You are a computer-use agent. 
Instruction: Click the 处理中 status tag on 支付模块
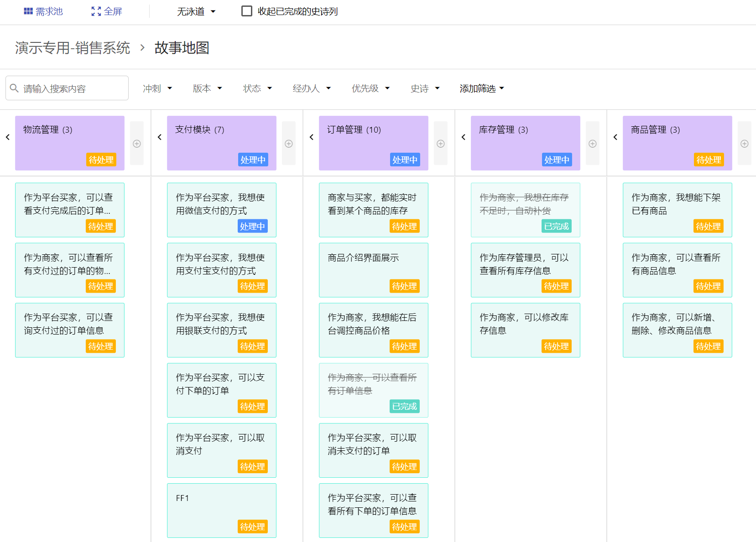click(x=253, y=160)
